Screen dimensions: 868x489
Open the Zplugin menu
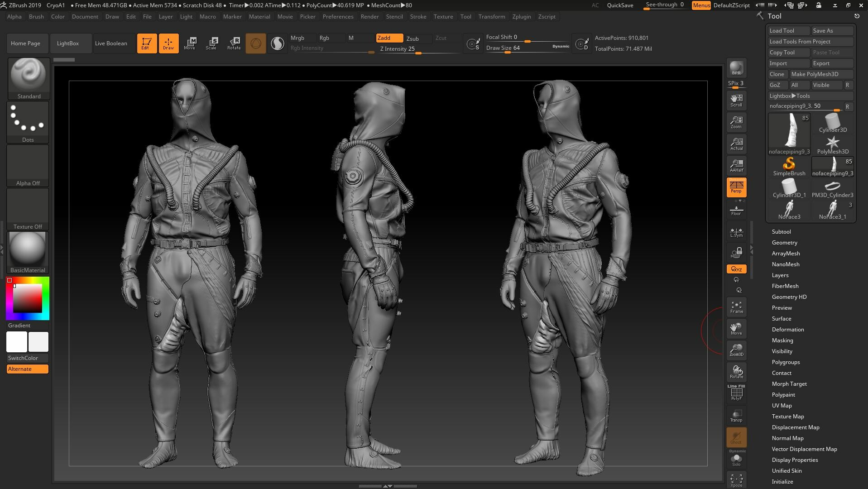coord(522,17)
